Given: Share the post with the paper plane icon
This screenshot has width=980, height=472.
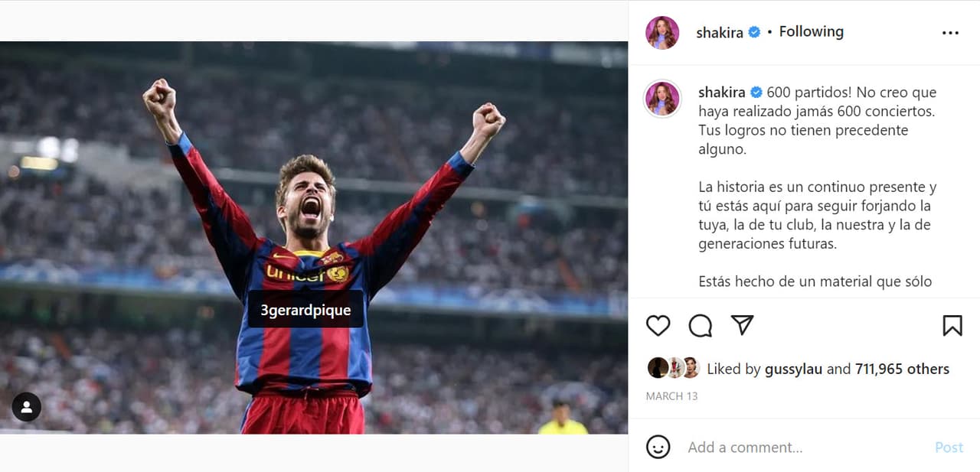Looking at the screenshot, I should 740,325.
